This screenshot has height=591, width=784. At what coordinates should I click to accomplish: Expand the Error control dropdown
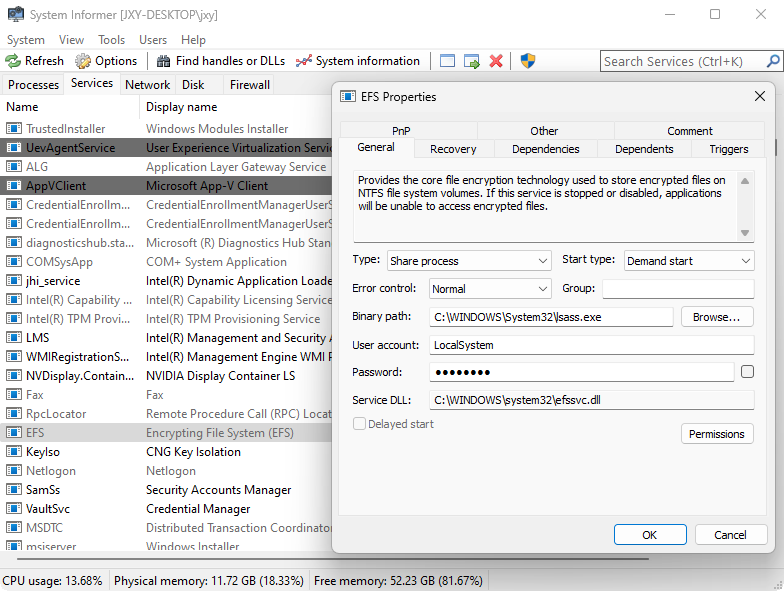pyautogui.click(x=490, y=289)
